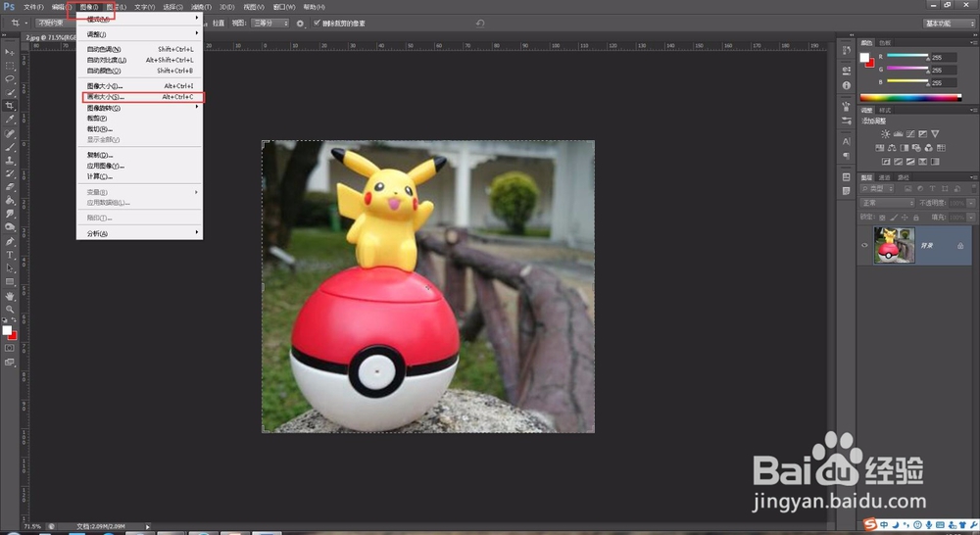The width and height of the screenshot is (980, 535).
Task: Toggle lock transparent pixels
Action: pos(882,217)
